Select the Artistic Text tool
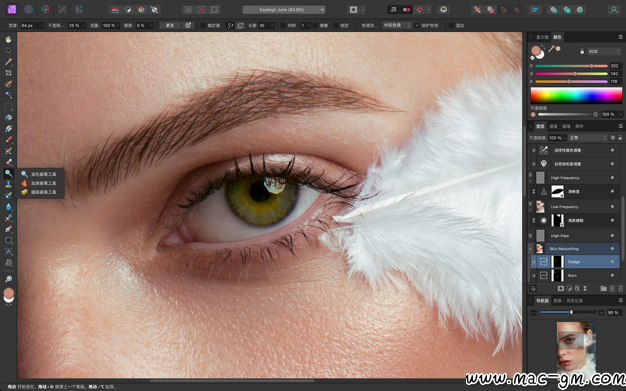The height and width of the screenshot is (391, 626). coord(8,251)
